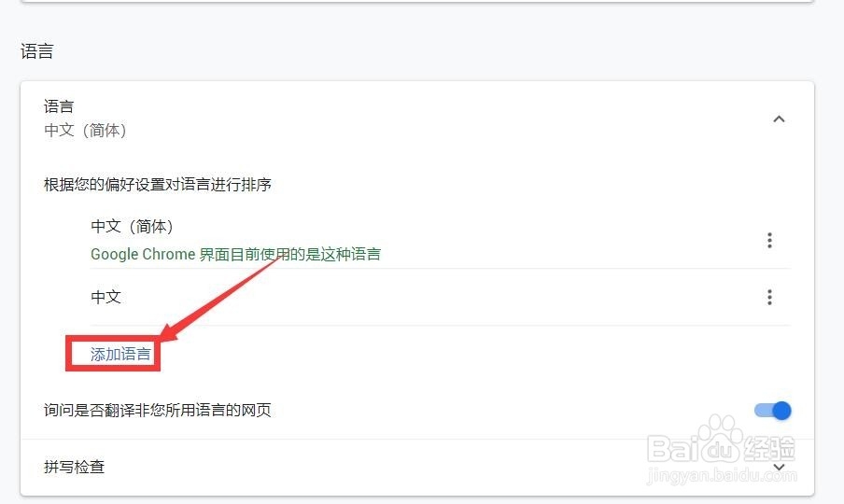The width and height of the screenshot is (844, 504).
Task: Disable the 询问是否翻译 webpage toggle
Action: [x=772, y=411]
